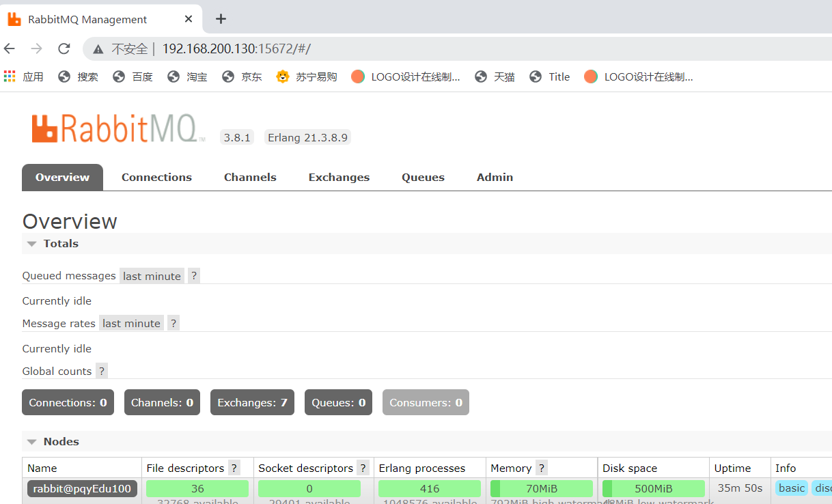Click the Erlang 21.3.8.9 label
Viewport: 832px width, 504px height.
point(307,137)
